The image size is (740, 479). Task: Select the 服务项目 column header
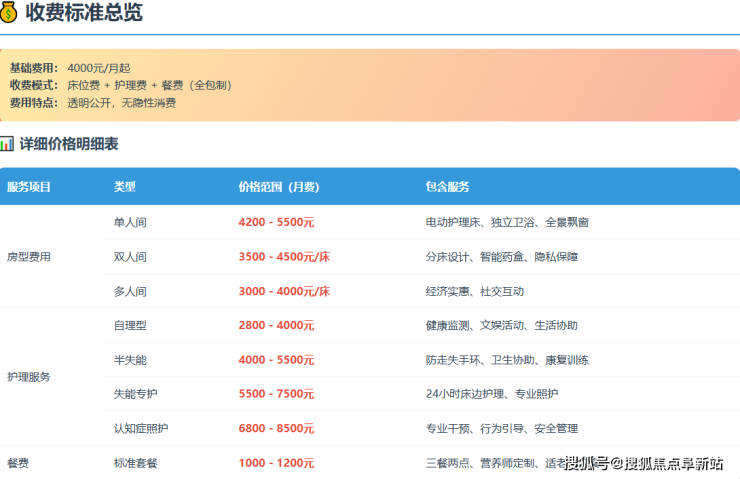click(29, 187)
